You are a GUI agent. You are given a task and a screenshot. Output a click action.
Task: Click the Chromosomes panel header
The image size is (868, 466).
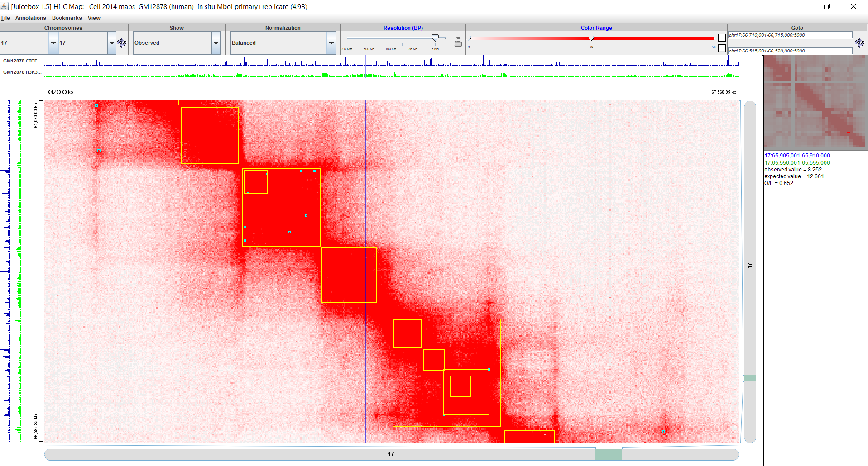[63, 28]
